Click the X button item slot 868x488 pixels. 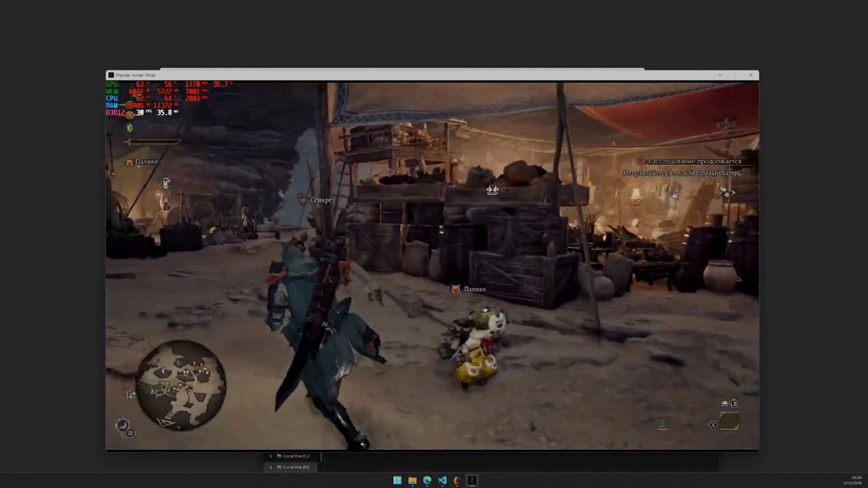point(729,422)
